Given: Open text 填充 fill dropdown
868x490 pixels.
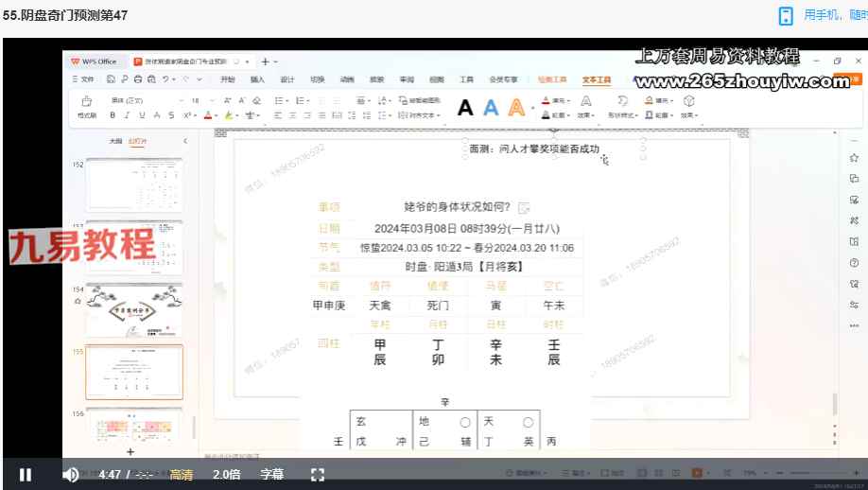Looking at the screenshot, I should pos(556,100).
